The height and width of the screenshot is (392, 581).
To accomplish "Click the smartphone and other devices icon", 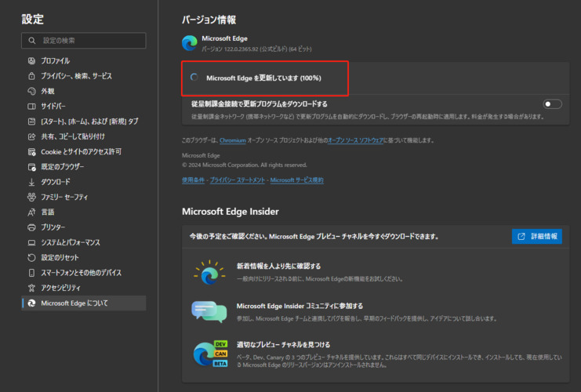I will tap(31, 273).
